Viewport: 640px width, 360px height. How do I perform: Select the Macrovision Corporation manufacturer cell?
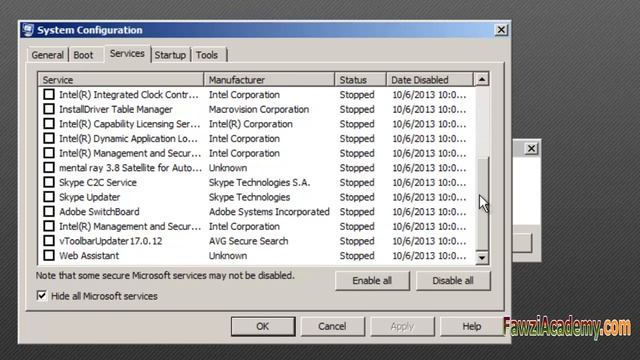tap(259, 109)
